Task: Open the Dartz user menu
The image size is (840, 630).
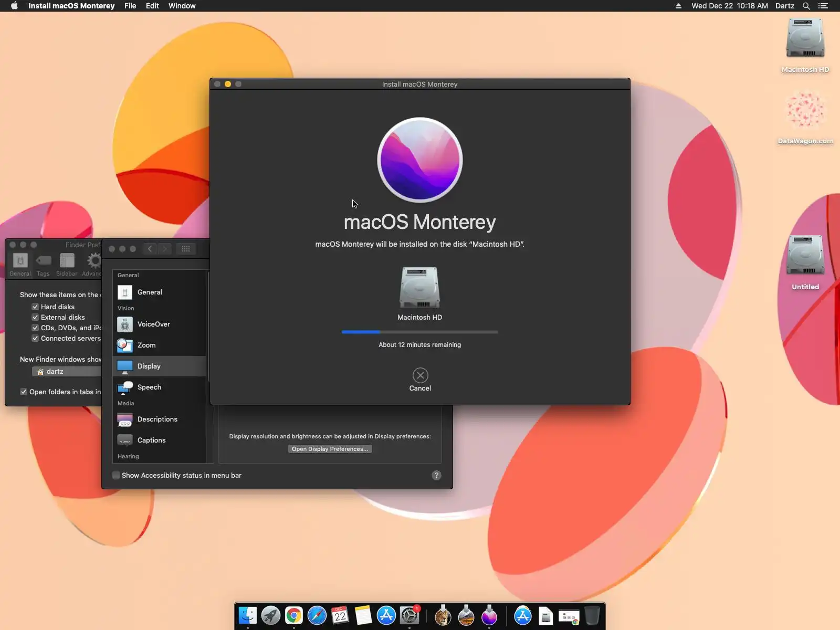Action: pyautogui.click(x=784, y=6)
